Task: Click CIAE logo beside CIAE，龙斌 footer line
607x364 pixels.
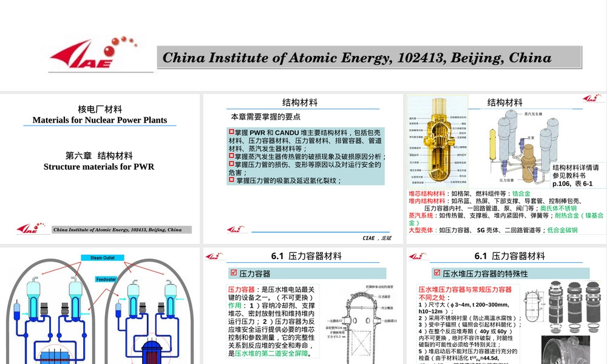Action: click(236, 229)
